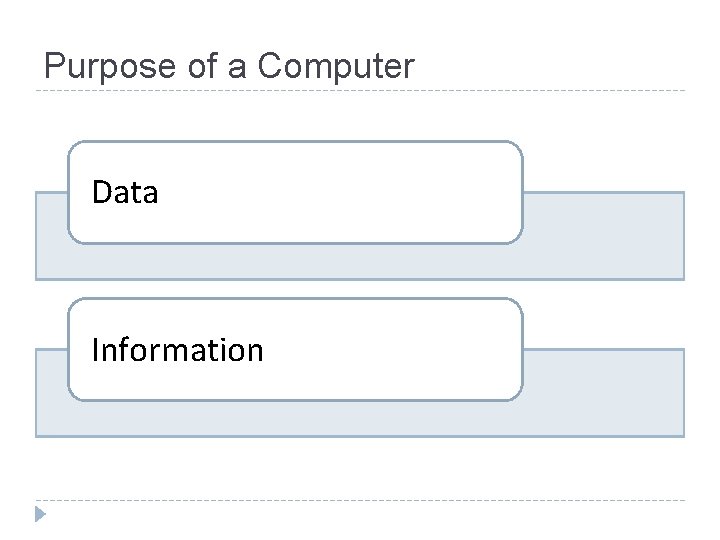Select the "Data" text label
The image size is (720, 540).
125,192
